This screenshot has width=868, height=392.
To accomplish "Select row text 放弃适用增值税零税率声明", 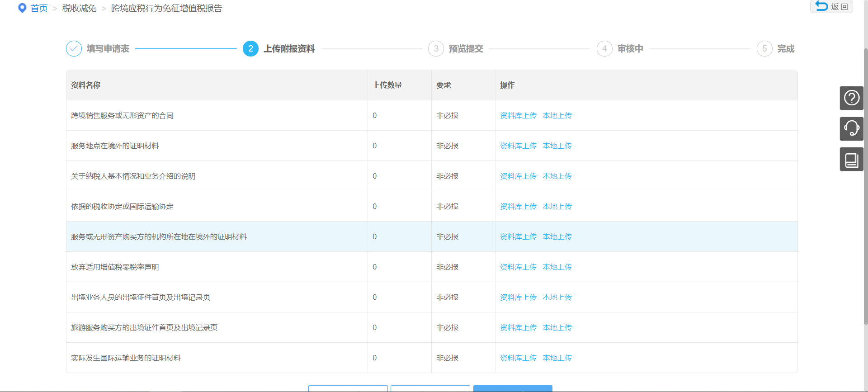I will point(115,267).
